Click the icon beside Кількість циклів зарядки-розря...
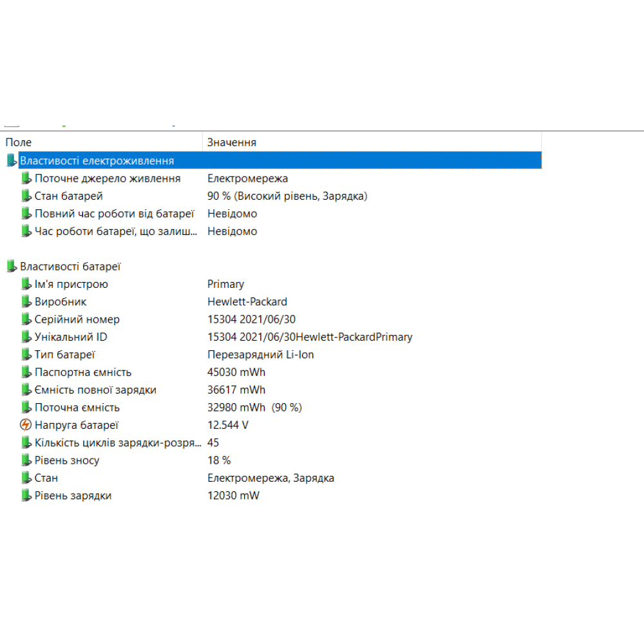 (26, 443)
